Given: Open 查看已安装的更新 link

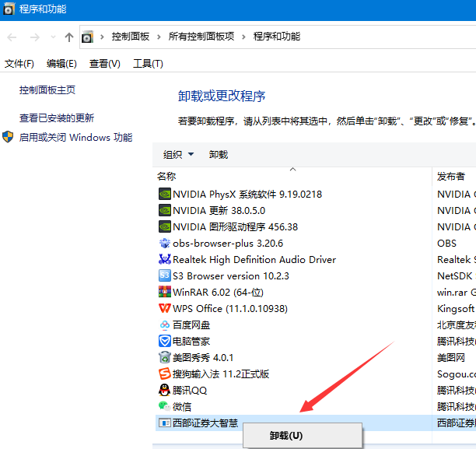Looking at the screenshot, I should (x=57, y=118).
